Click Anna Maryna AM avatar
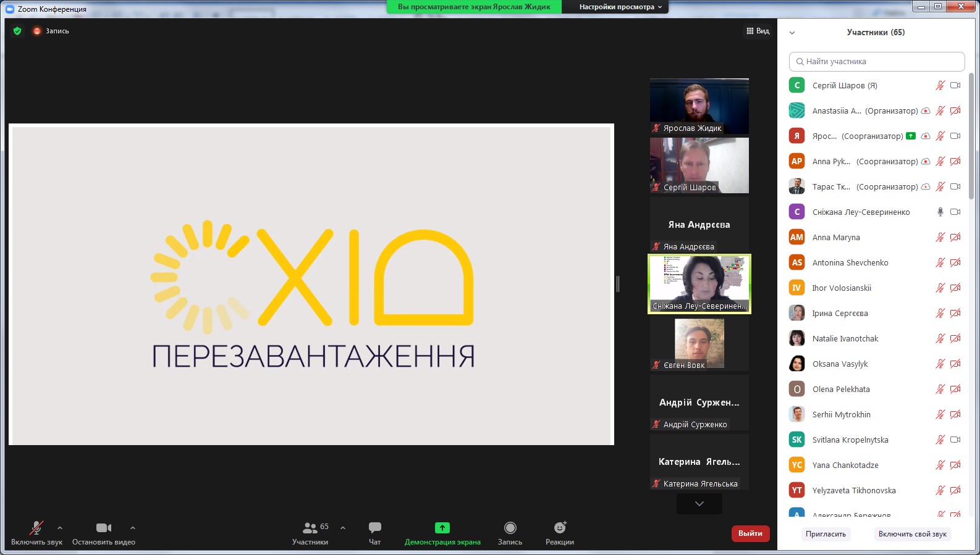980x555 pixels. pyautogui.click(x=797, y=237)
